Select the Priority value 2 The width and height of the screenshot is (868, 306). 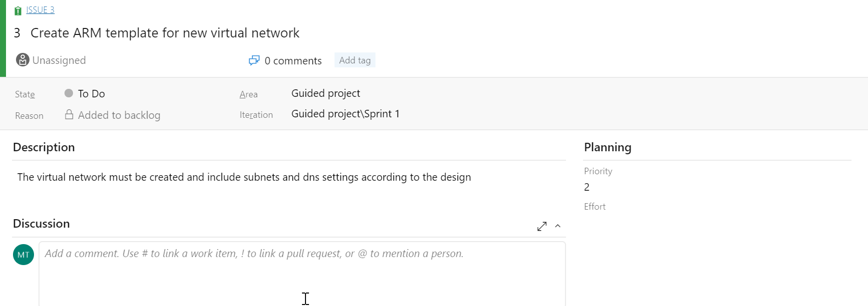coord(586,187)
